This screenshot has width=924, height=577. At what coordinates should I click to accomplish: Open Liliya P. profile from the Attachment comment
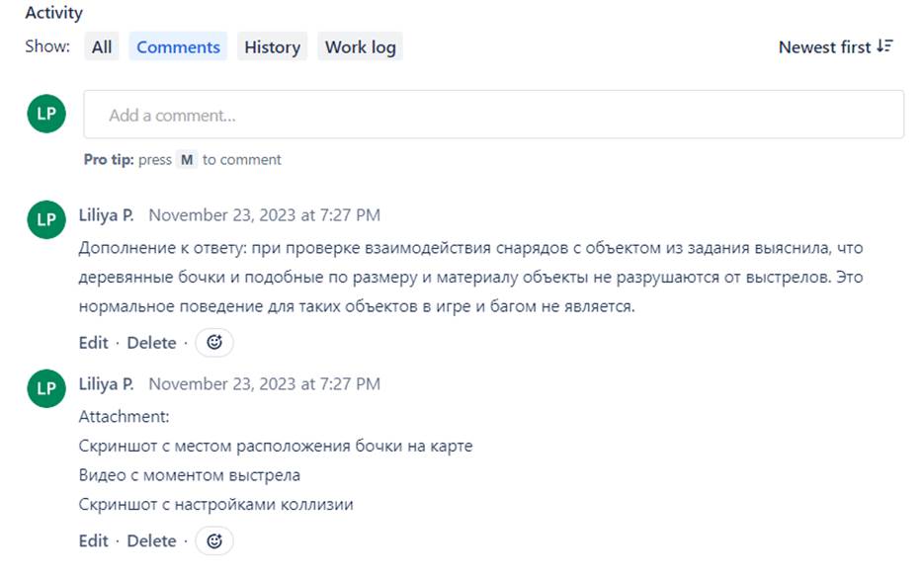coord(106,383)
